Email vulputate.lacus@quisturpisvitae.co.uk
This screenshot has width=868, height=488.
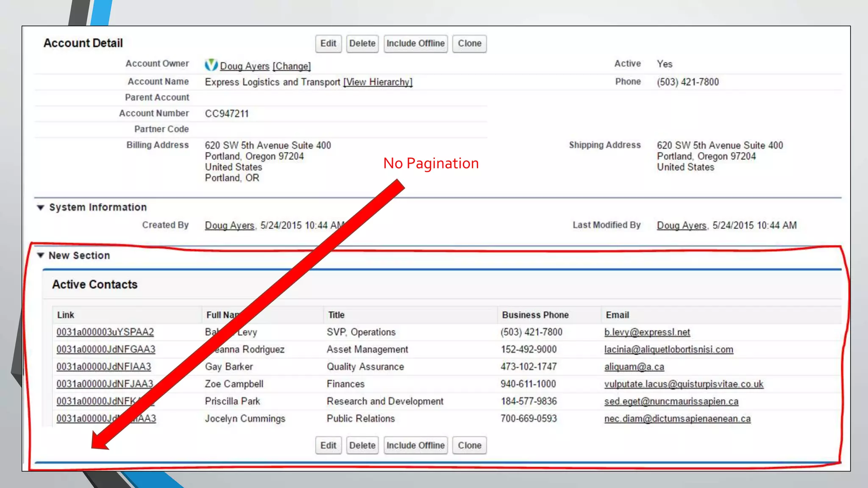coord(684,384)
